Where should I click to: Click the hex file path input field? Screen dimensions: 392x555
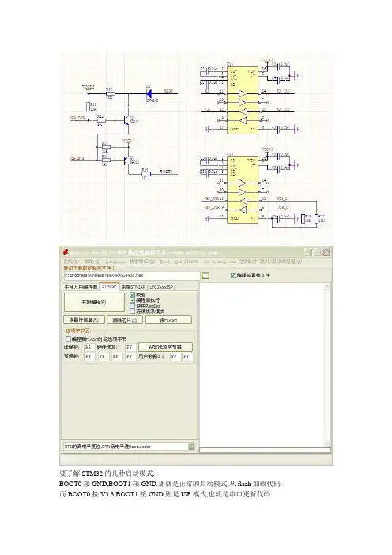pos(132,275)
